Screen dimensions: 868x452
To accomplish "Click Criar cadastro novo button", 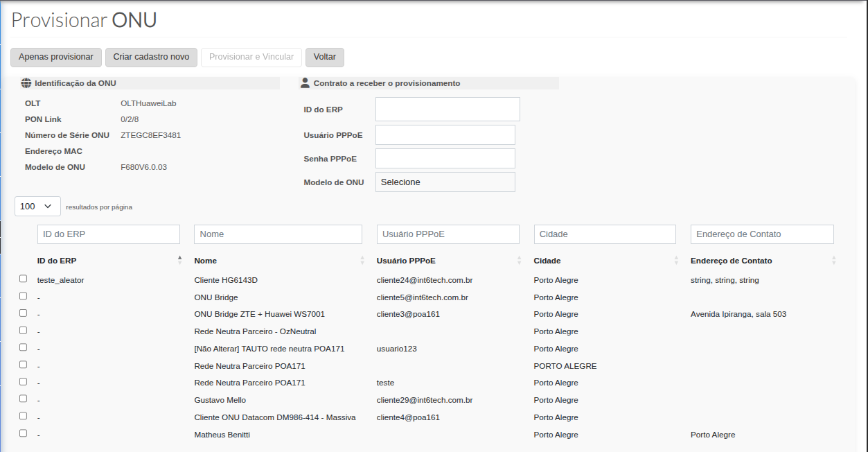I will (151, 57).
